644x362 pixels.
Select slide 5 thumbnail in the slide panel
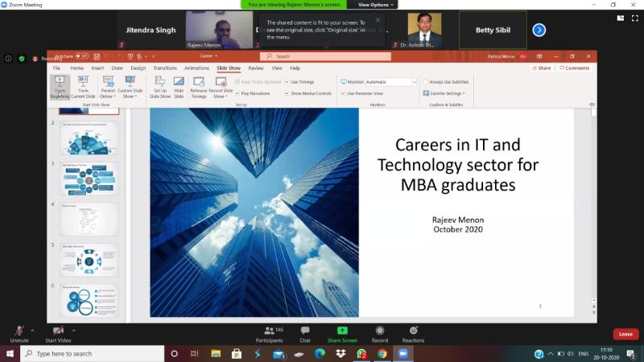(x=89, y=261)
